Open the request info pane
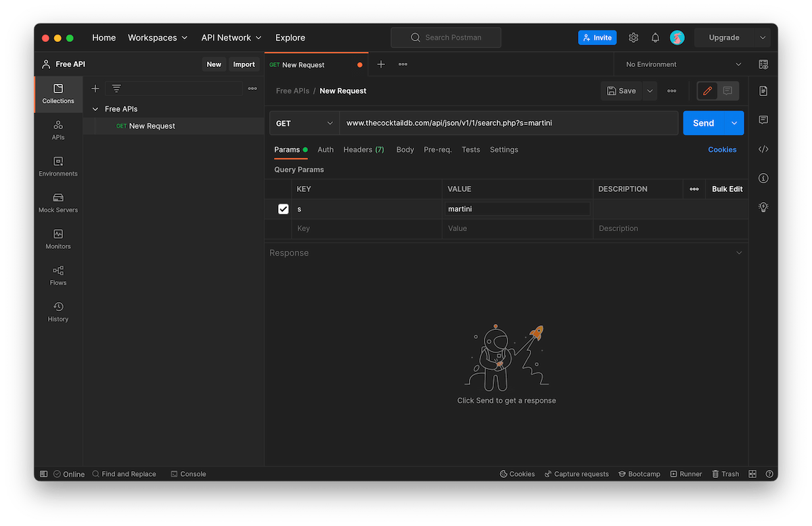Viewport: 812px width, 526px height. pyautogui.click(x=763, y=178)
